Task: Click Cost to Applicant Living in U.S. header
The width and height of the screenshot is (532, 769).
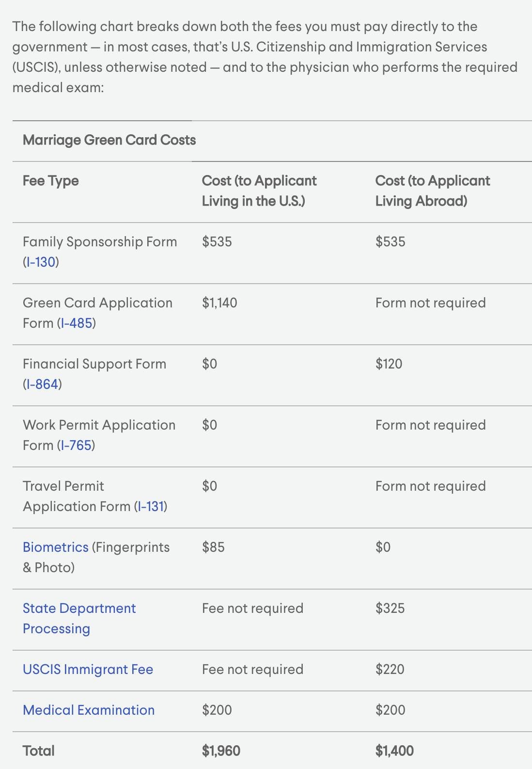Action: 259,191
